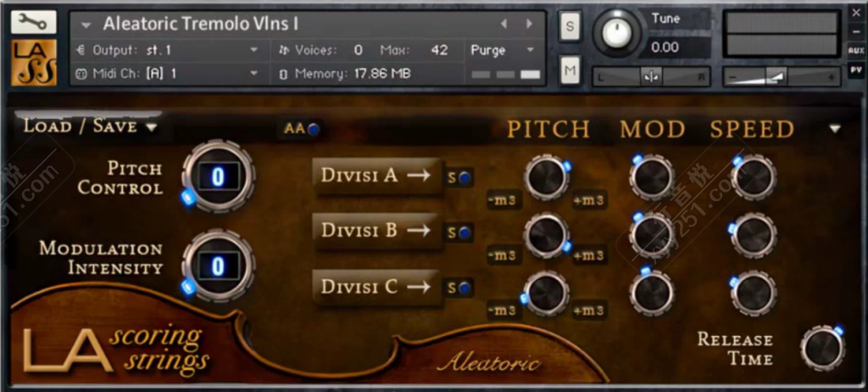This screenshot has height=392, width=868.
Task: Open the top-right panel dropdown arrow
Action: [835, 129]
